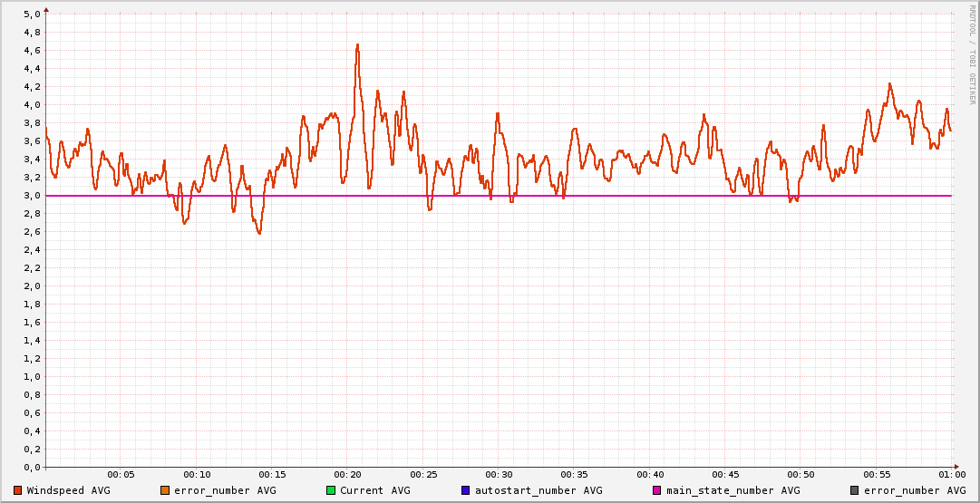This screenshot has height=503, width=980.
Task: Click the green Current AVG legend swatch
Action: [x=331, y=490]
